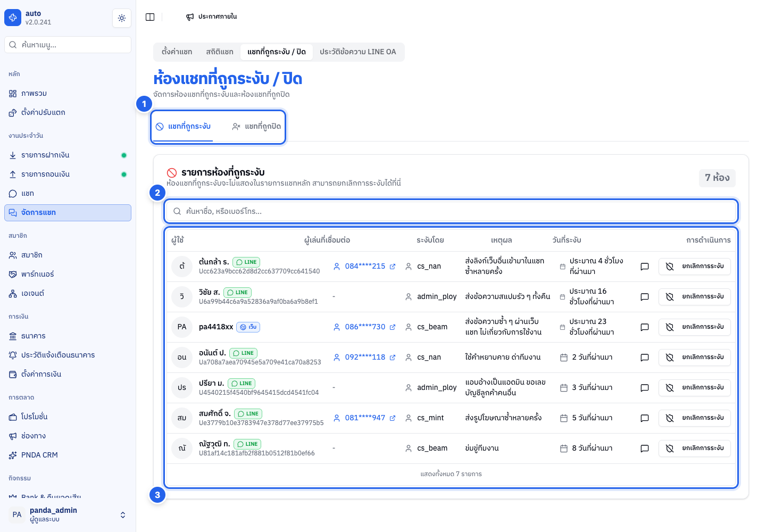Unsuspend chat of วิชัย ส.
The image size is (766, 532).
pyautogui.click(x=695, y=297)
